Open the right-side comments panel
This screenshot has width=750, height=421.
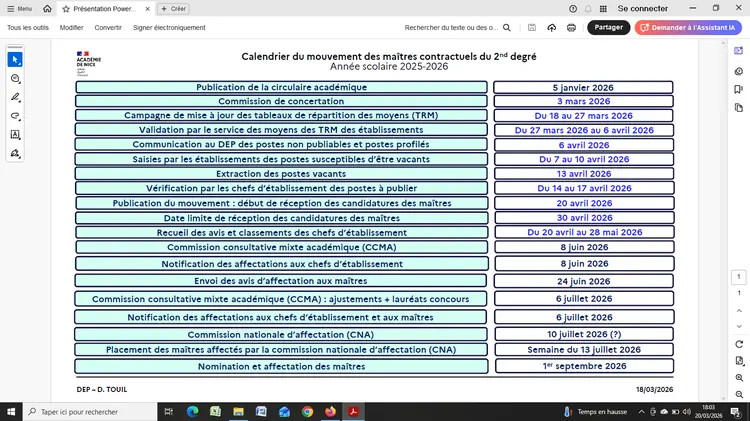coord(739,71)
